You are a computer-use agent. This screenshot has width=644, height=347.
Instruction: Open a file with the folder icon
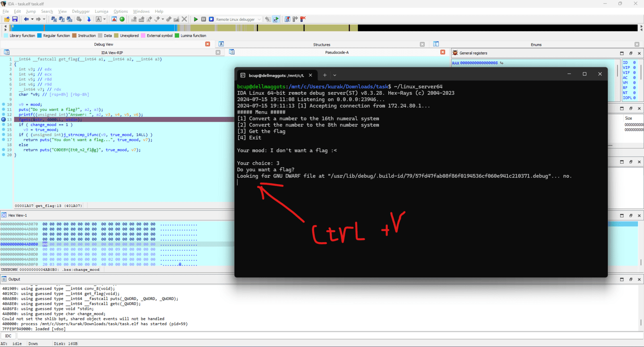[7, 19]
